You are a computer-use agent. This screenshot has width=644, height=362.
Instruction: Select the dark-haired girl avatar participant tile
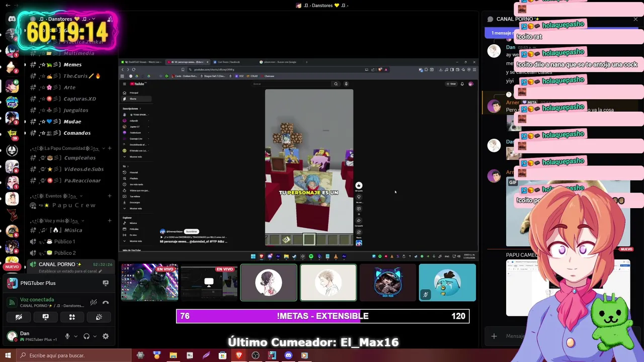pyautogui.click(x=269, y=283)
